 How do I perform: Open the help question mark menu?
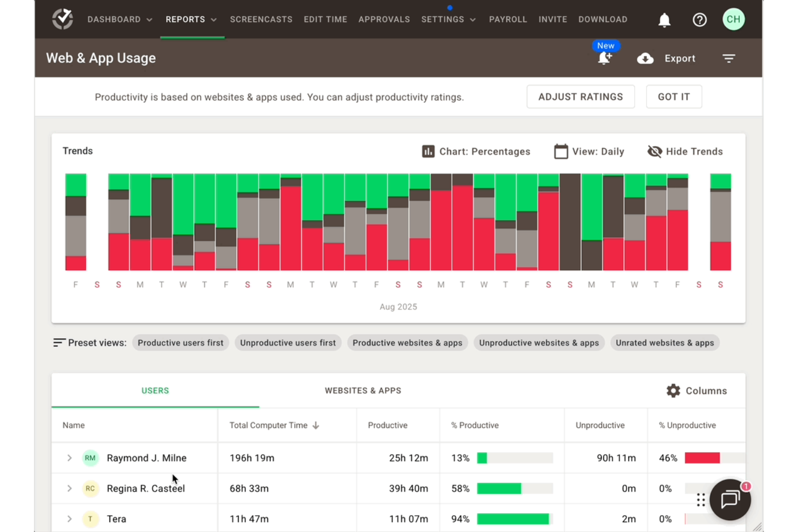(699, 19)
